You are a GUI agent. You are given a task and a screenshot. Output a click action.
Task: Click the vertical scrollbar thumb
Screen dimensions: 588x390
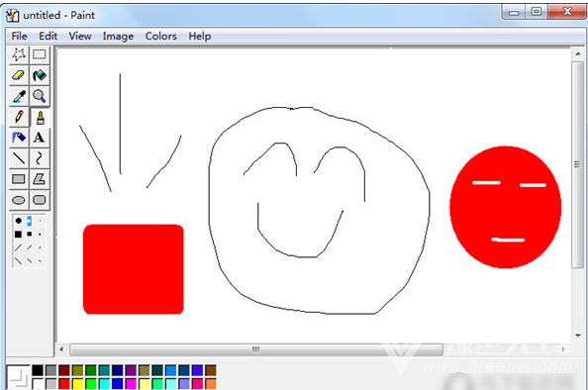(x=578, y=164)
